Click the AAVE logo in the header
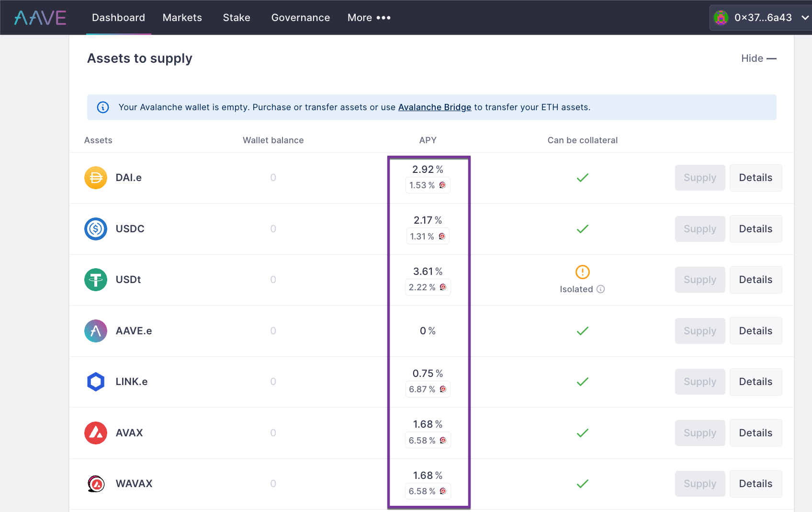This screenshot has width=812, height=512. [40, 17]
